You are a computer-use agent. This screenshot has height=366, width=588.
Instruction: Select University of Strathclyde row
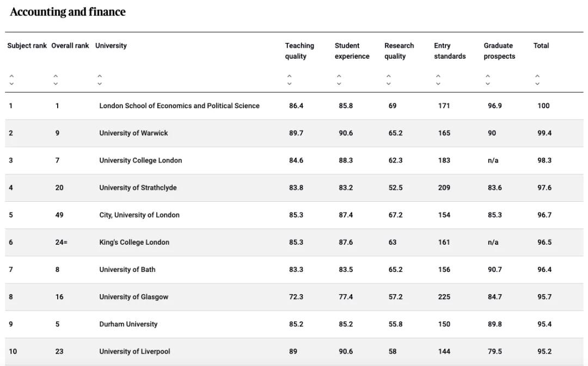point(138,188)
